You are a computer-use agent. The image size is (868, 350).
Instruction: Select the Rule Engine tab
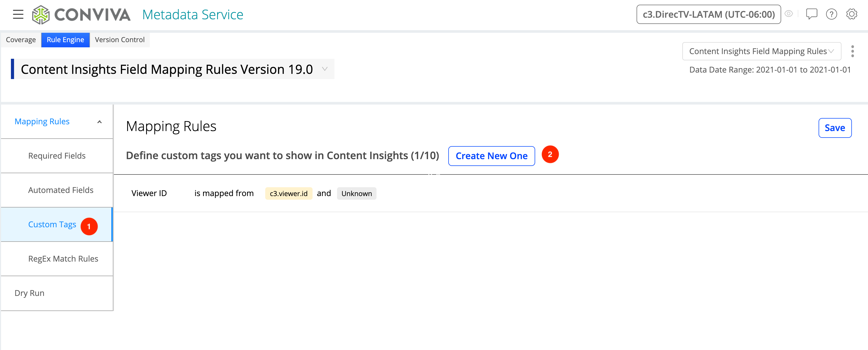click(x=65, y=40)
